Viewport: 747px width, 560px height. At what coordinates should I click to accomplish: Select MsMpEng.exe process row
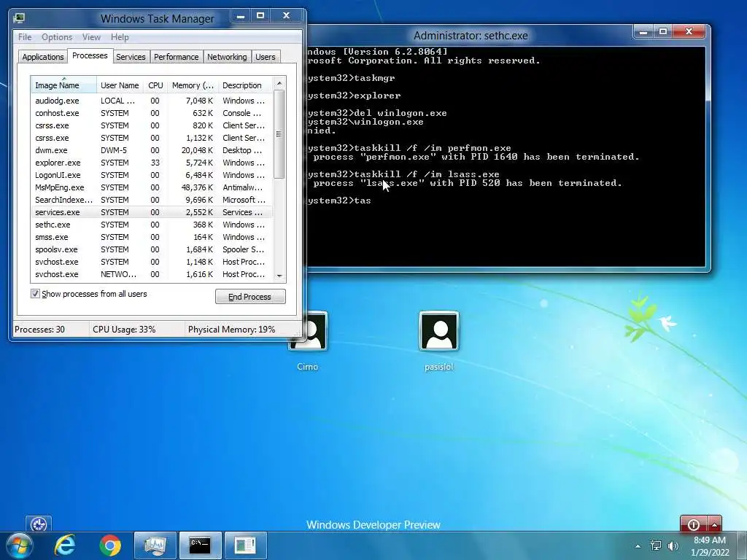[152, 187]
